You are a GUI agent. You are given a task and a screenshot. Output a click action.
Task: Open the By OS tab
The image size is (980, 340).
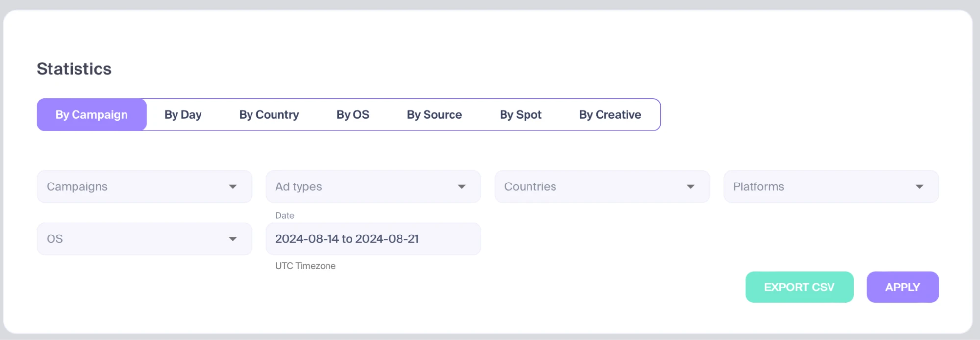pyautogui.click(x=353, y=115)
